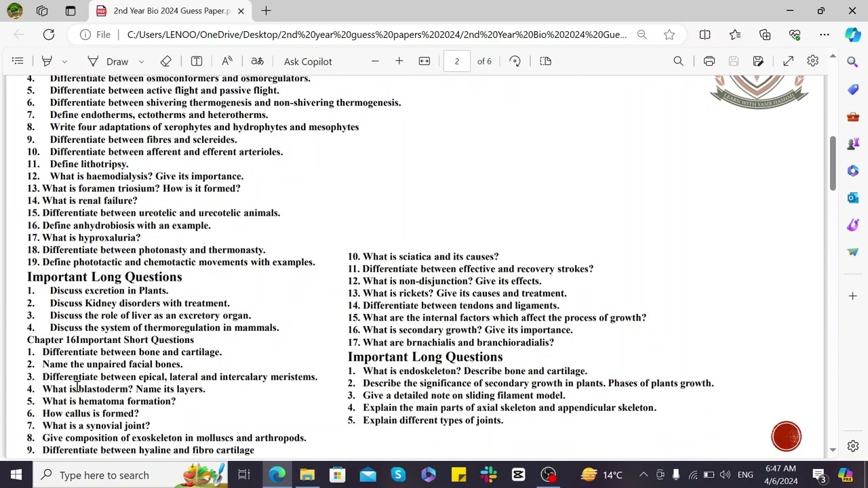The width and height of the screenshot is (868, 488).
Task: Click 'Explain different types of joints.' line
Action: point(433,420)
